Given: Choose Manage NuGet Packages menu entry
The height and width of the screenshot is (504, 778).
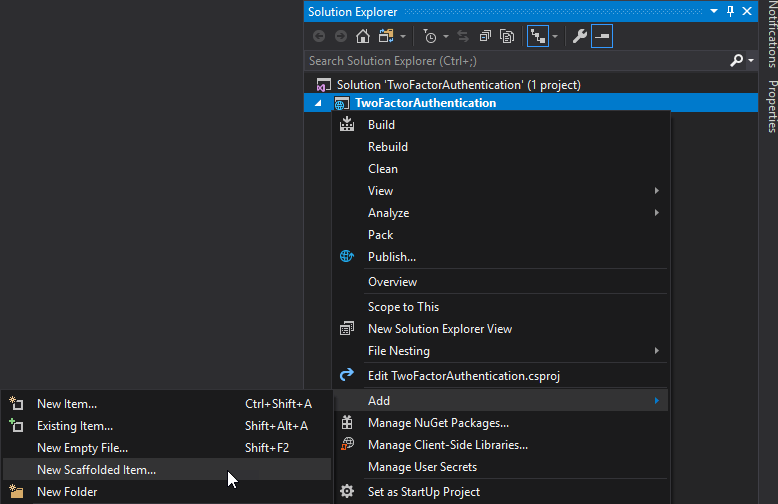Looking at the screenshot, I should click(438, 423).
